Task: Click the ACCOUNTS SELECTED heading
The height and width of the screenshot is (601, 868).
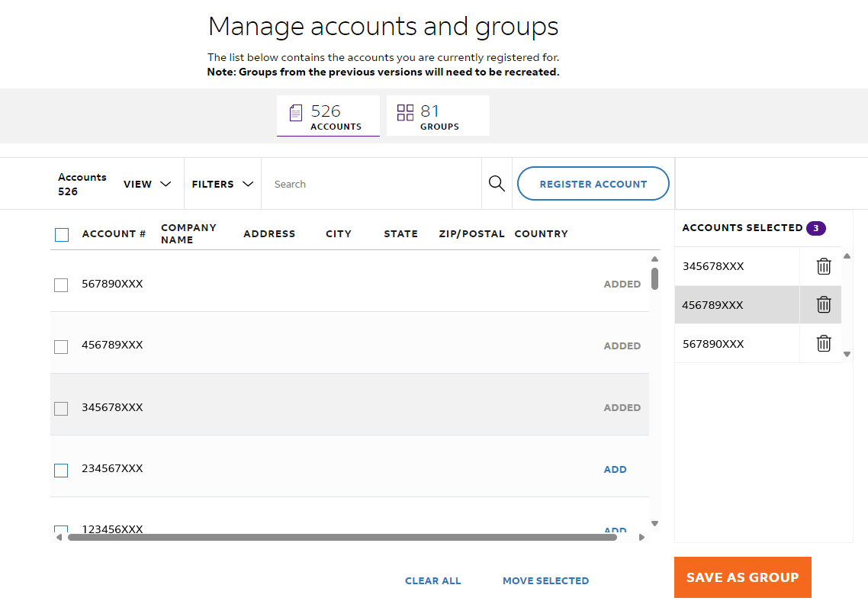Action: pos(742,227)
